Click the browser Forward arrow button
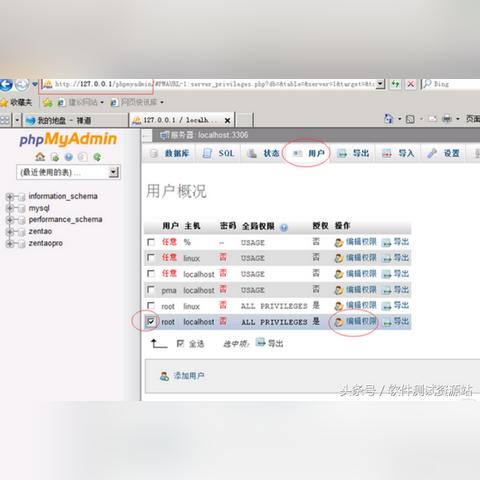480x480 pixels. (22, 85)
